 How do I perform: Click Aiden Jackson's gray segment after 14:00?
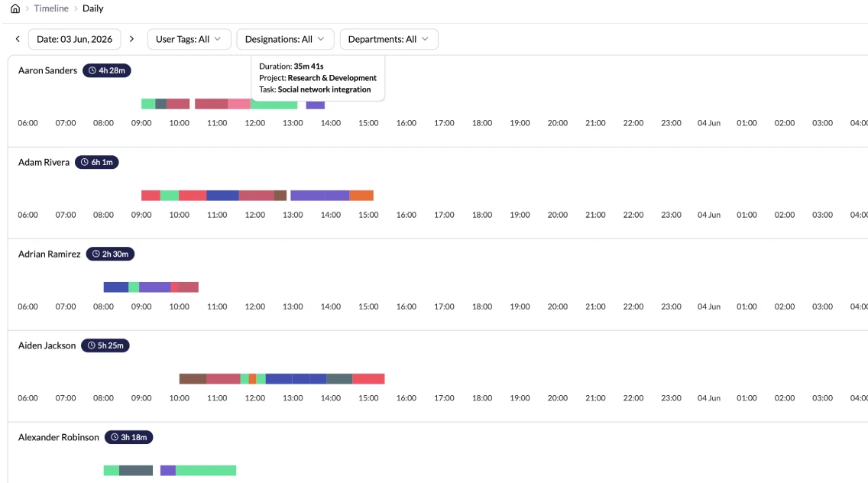coord(339,379)
